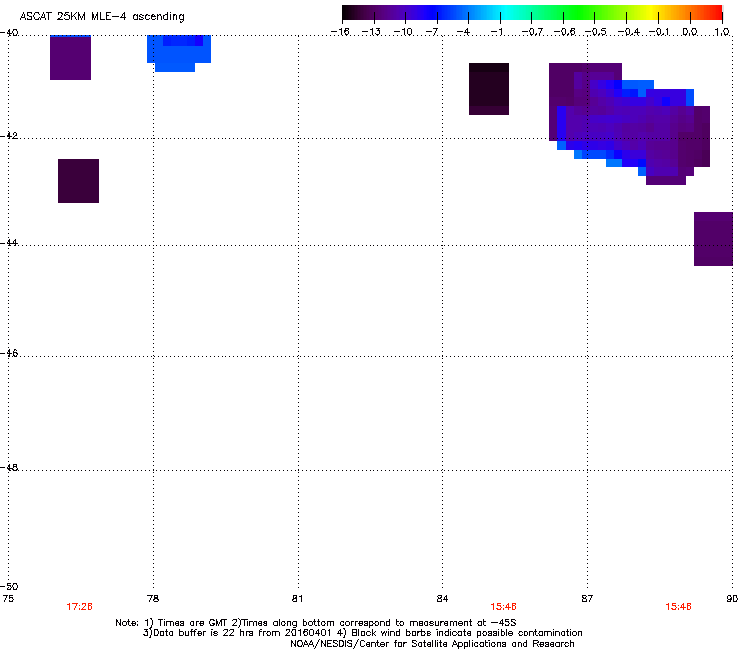Pick the red end of the color bar

pyautogui.click(x=714, y=13)
